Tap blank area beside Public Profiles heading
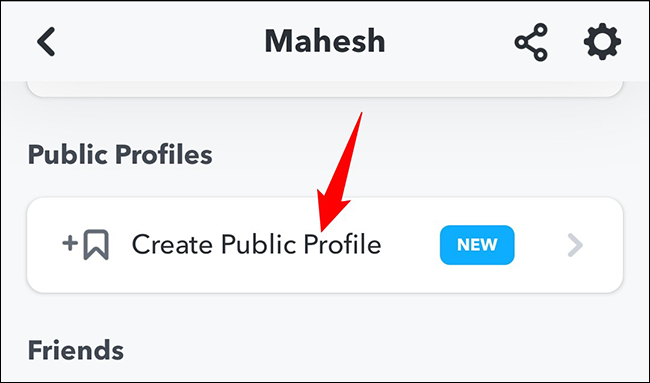This screenshot has height=383, width=650. (415, 155)
